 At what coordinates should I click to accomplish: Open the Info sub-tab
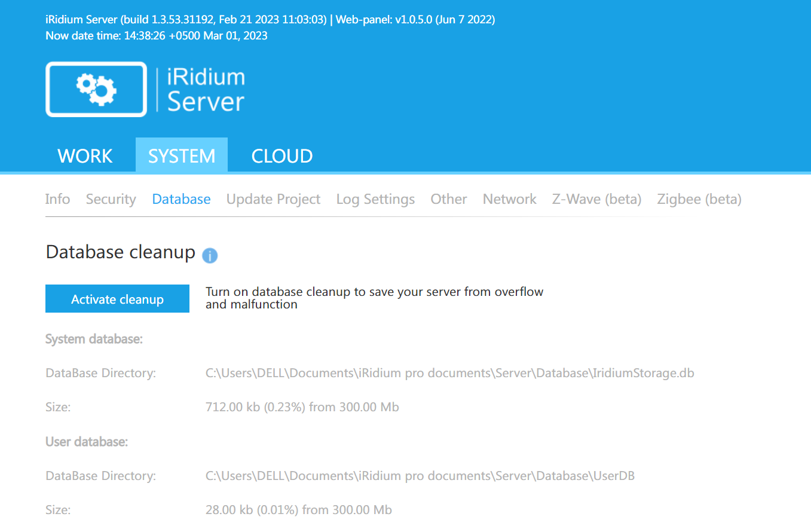pyautogui.click(x=57, y=199)
